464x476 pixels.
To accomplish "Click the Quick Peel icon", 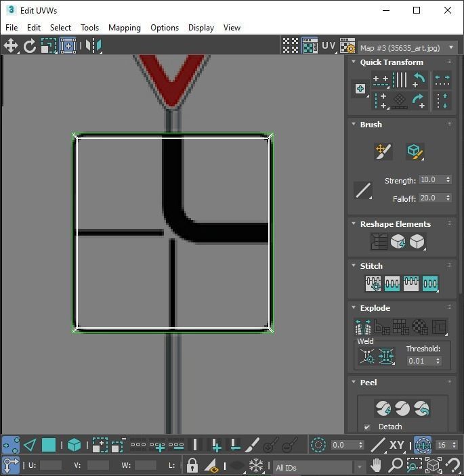I will [x=383, y=408].
